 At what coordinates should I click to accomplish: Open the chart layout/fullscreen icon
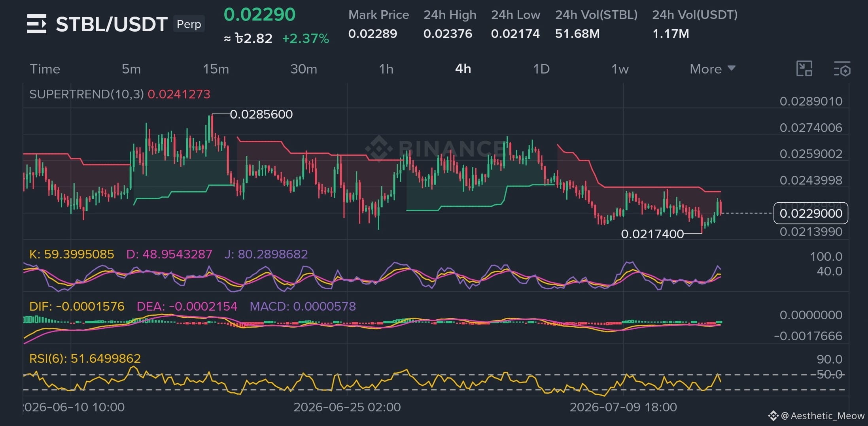click(804, 69)
